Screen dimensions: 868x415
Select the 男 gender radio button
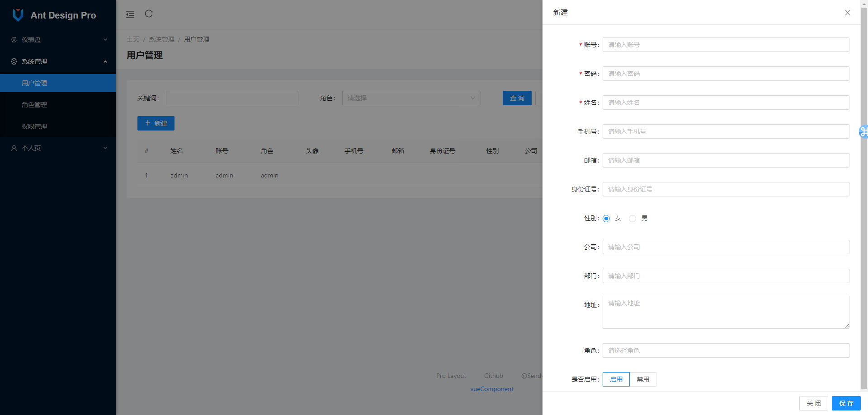pyautogui.click(x=632, y=219)
